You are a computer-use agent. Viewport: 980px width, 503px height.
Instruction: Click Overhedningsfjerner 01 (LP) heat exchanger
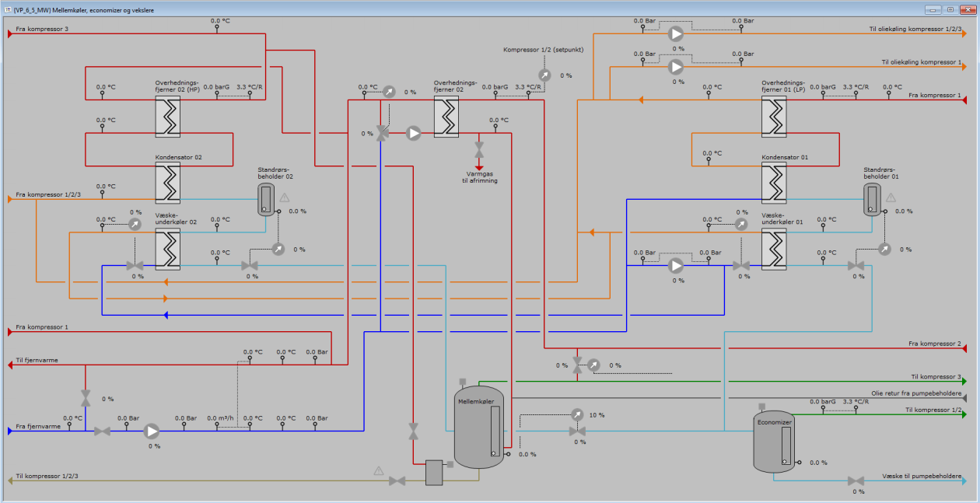pyautogui.click(x=773, y=117)
